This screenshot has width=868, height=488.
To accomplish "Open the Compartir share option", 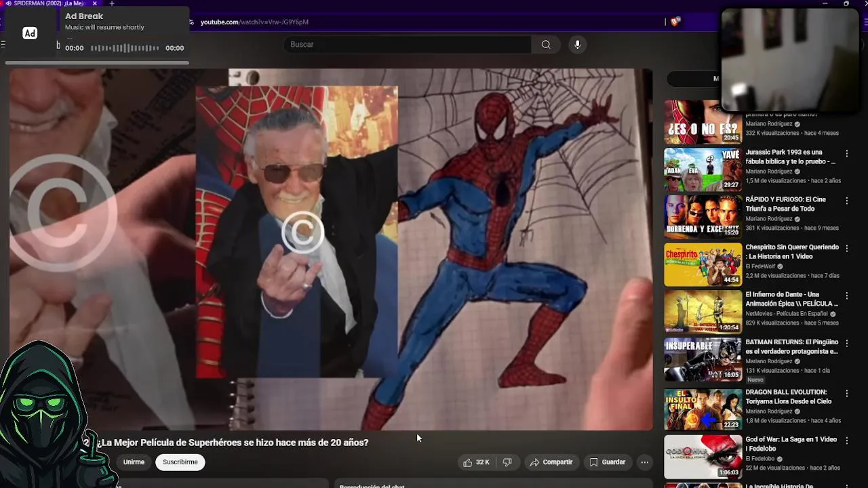I will pyautogui.click(x=551, y=462).
